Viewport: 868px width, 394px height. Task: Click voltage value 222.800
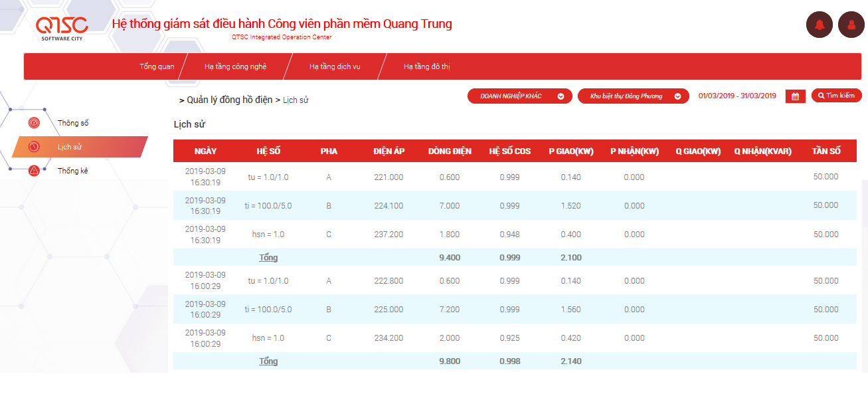coord(389,281)
